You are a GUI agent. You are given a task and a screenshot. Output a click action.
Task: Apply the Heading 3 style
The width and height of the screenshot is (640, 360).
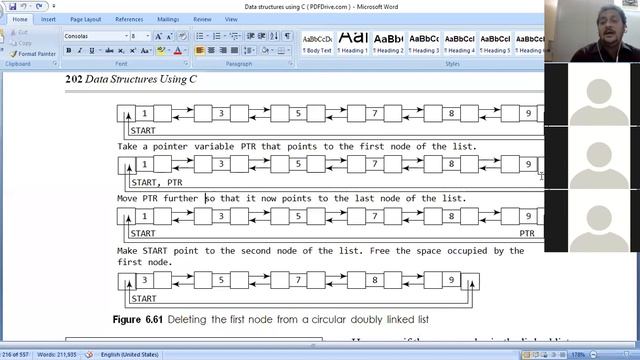[x=424, y=44]
